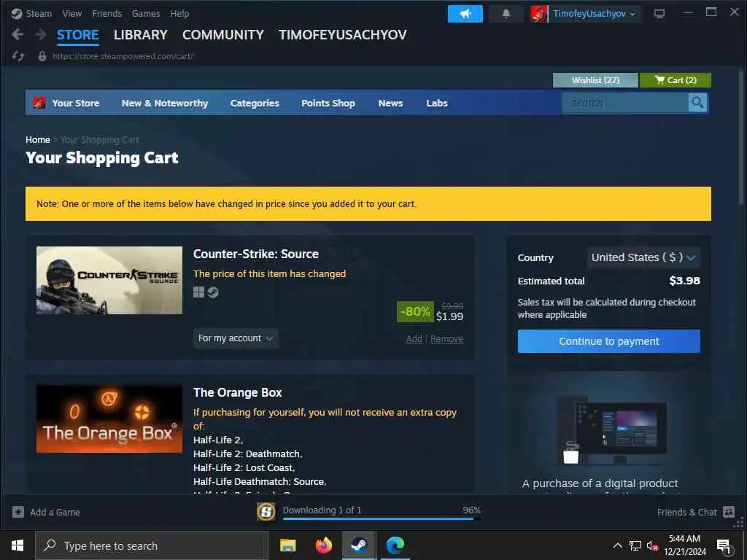
Task: Open the Windows Start menu
Action: [x=18, y=545]
